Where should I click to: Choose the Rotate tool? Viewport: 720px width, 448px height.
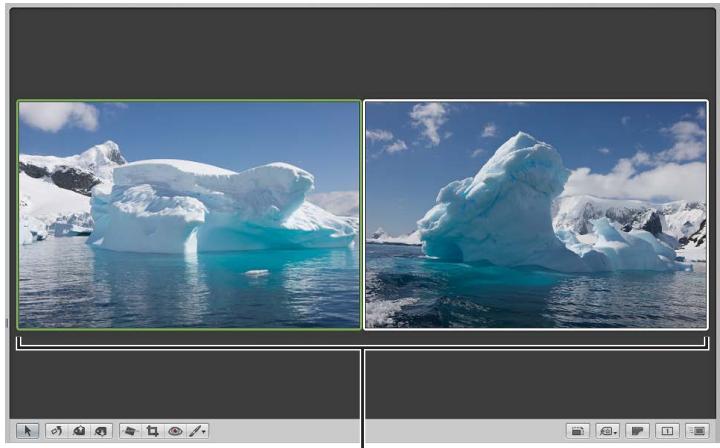[x=56, y=431]
